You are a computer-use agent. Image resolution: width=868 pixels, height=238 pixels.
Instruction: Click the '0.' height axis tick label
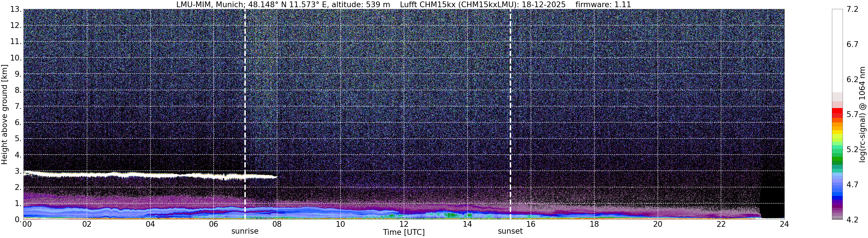(18, 220)
